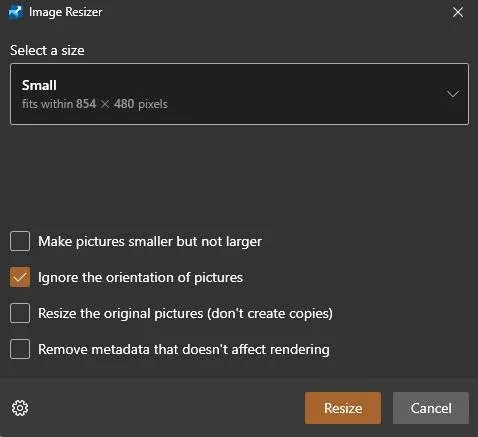Open the settings gear icon
This screenshot has width=478, height=437.
pos(20,408)
